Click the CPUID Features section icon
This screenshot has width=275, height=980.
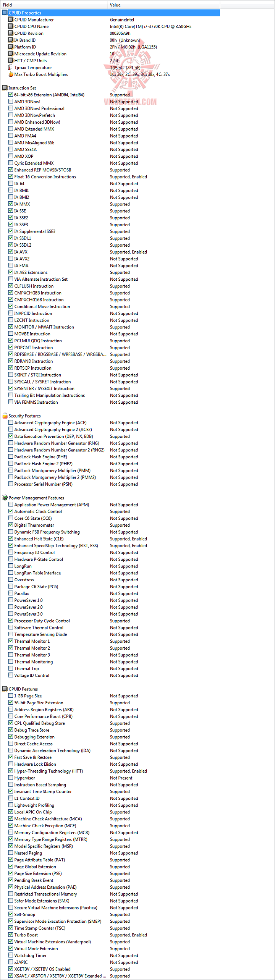5,689
